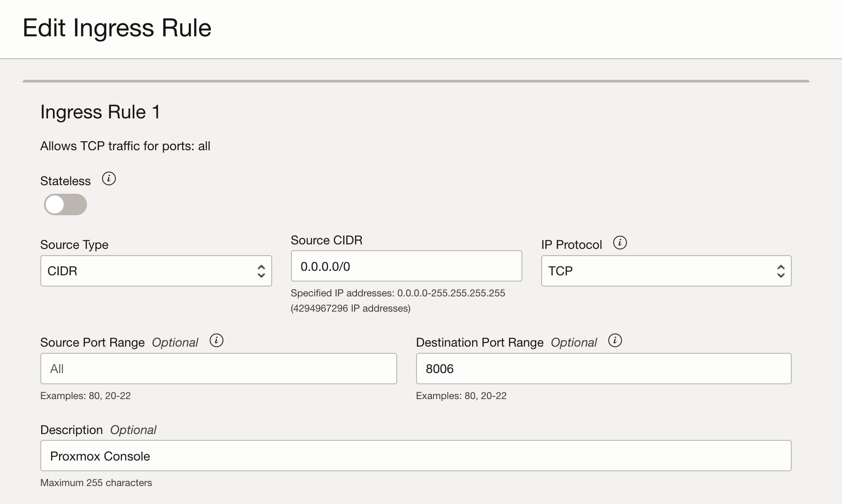Click the Source Type chevron control
The image size is (842, 504).
click(x=262, y=271)
